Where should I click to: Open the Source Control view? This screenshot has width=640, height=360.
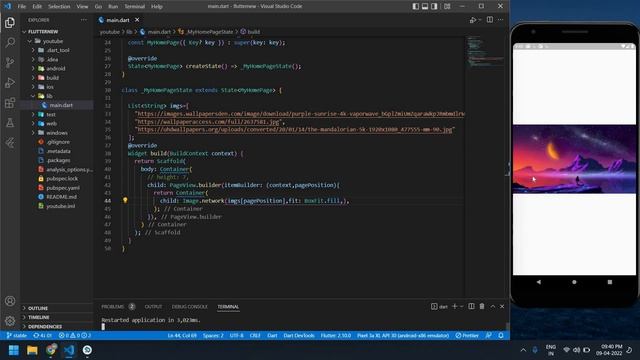click(10, 62)
